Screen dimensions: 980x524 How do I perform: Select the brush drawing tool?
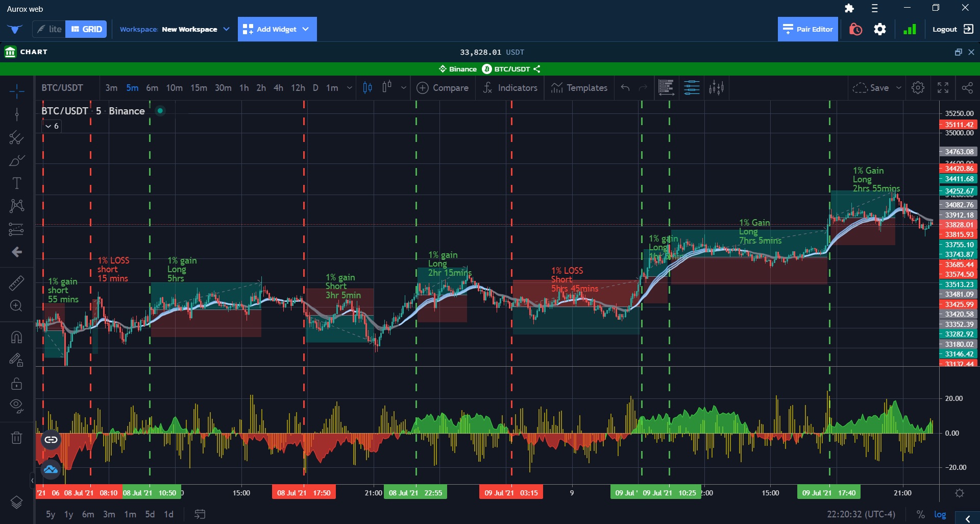pos(17,160)
